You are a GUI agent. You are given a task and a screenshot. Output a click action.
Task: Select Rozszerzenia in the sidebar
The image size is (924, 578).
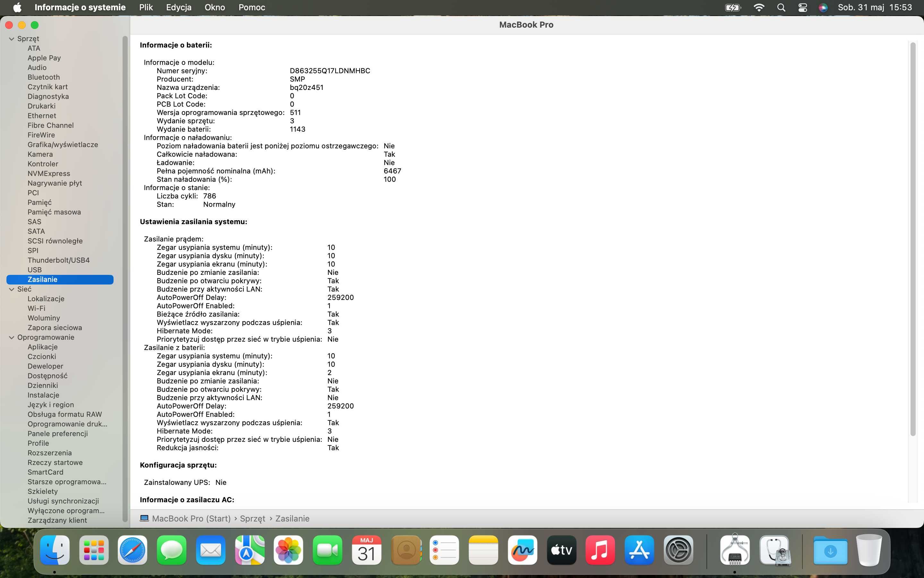click(49, 453)
